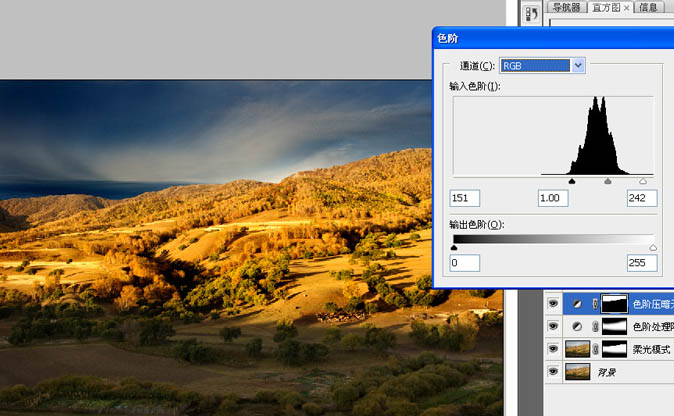Toggle visibility of 色阶处理 layer
The height and width of the screenshot is (416, 674).
pyautogui.click(x=553, y=326)
